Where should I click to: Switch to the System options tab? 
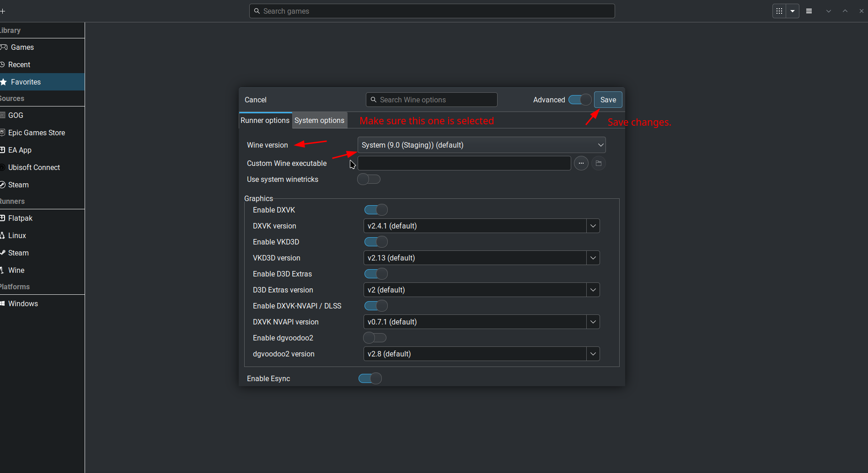[x=319, y=120]
